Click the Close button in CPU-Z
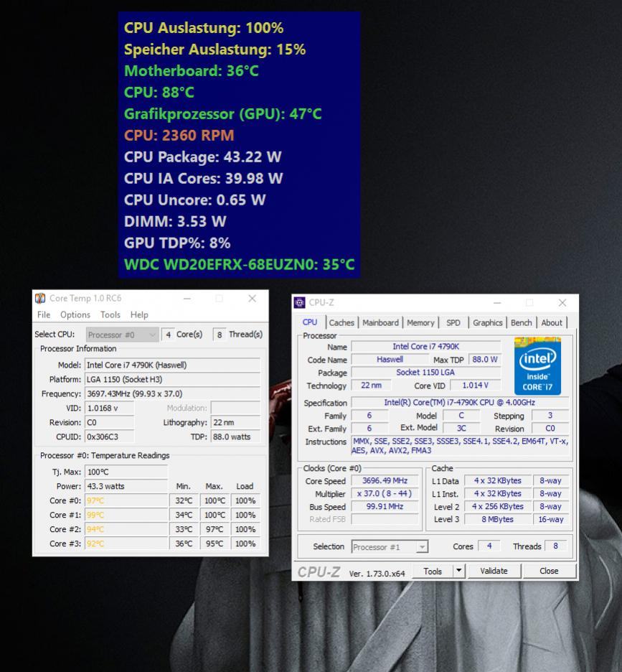Image resolution: width=622 pixels, height=672 pixels. 549,571
